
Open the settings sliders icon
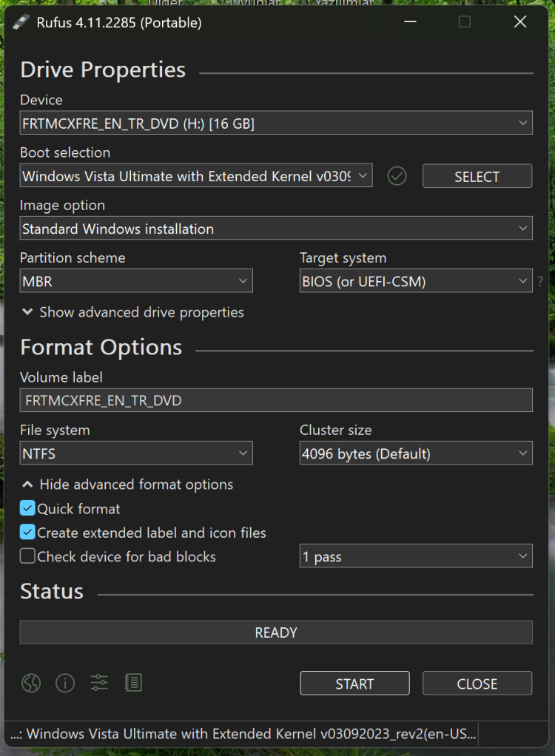coord(99,683)
